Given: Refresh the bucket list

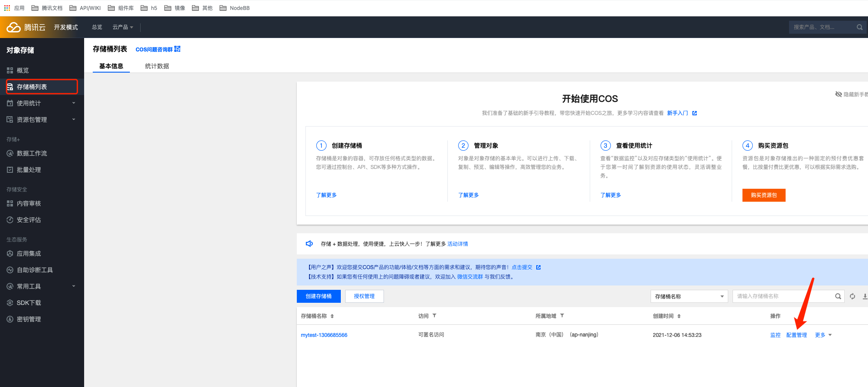Looking at the screenshot, I should pyautogui.click(x=852, y=296).
